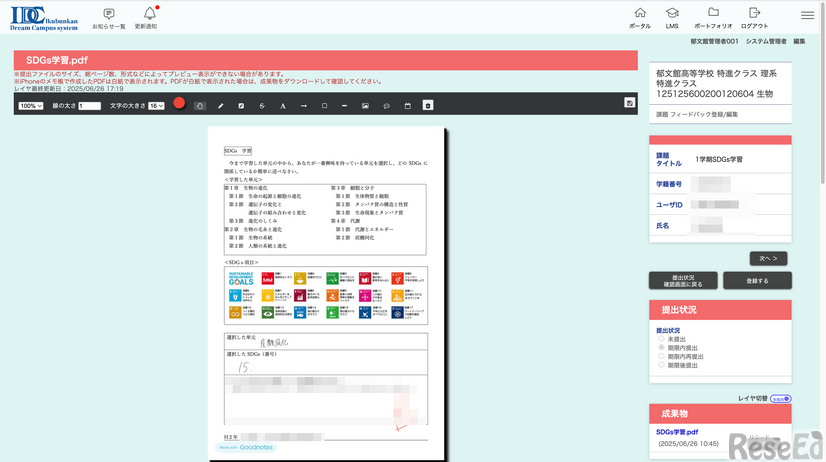This screenshot has height=462, width=826.
Task: Select the pencil drawing tool
Action: [221, 106]
